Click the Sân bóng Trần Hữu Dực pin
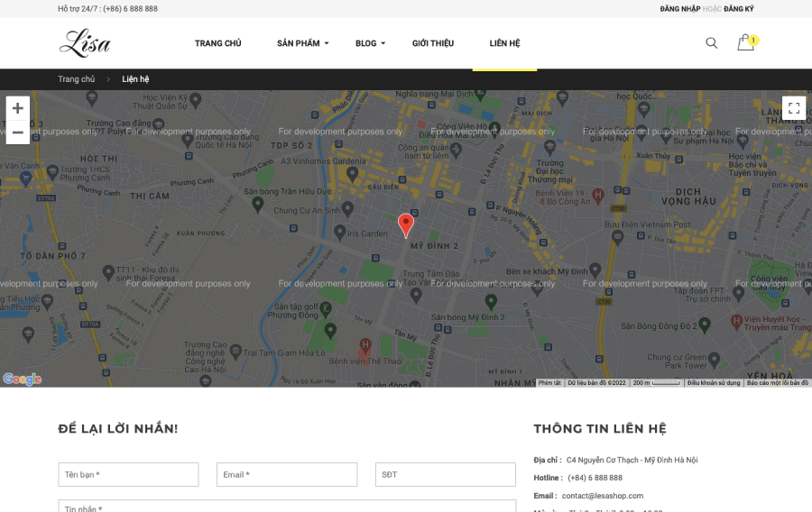The width and height of the screenshot is (812, 512). coord(257,205)
